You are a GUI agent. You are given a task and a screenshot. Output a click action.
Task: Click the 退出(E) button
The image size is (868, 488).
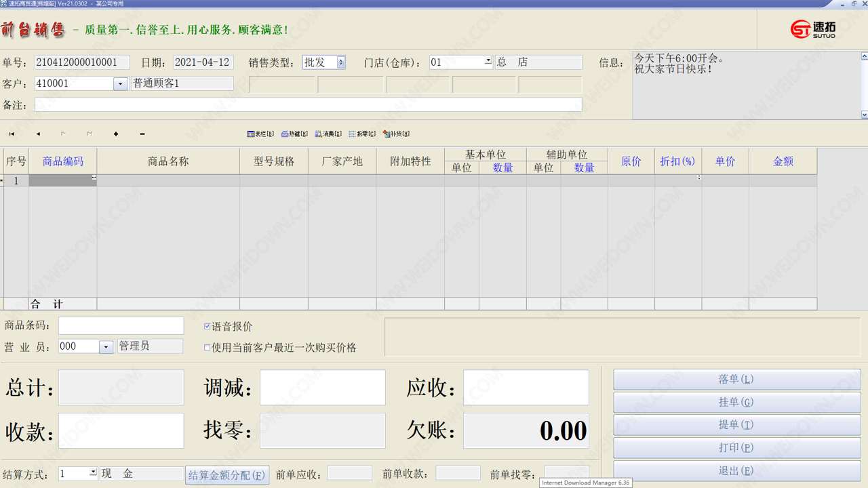(737, 471)
